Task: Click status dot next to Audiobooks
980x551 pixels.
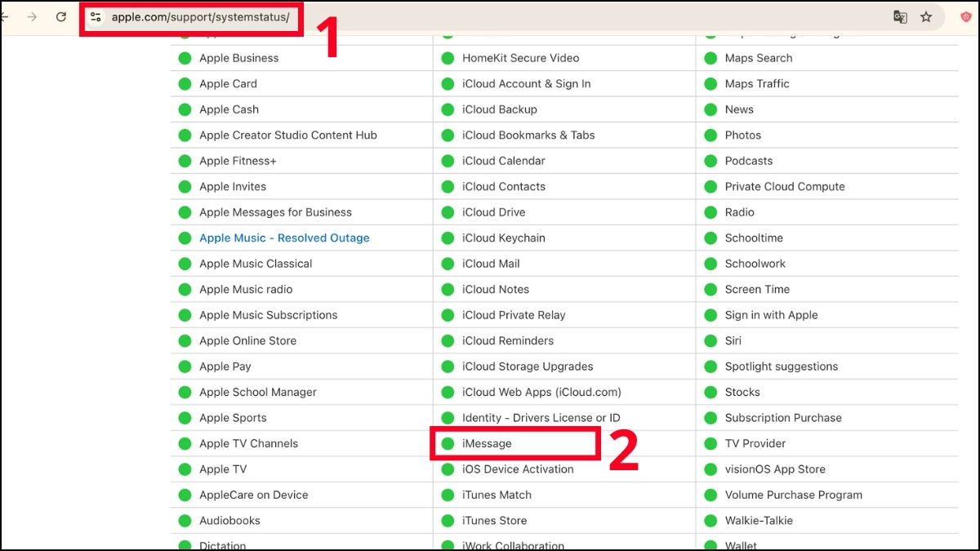Action: tap(185, 521)
